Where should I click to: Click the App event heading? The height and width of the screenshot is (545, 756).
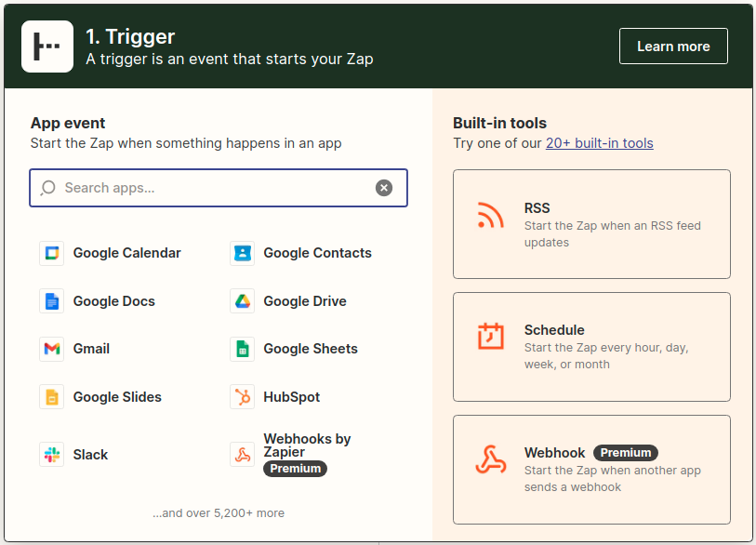(x=68, y=123)
